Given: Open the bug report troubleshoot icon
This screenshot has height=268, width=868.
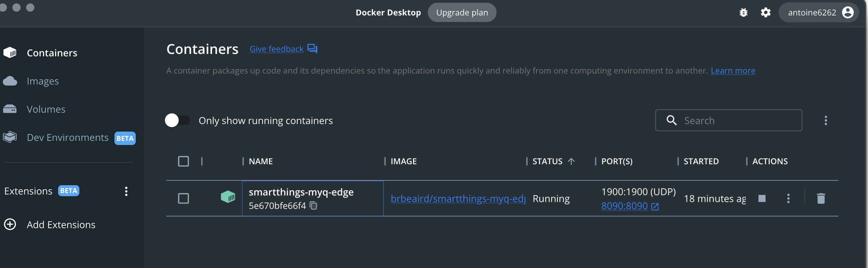Looking at the screenshot, I should click(743, 13).
